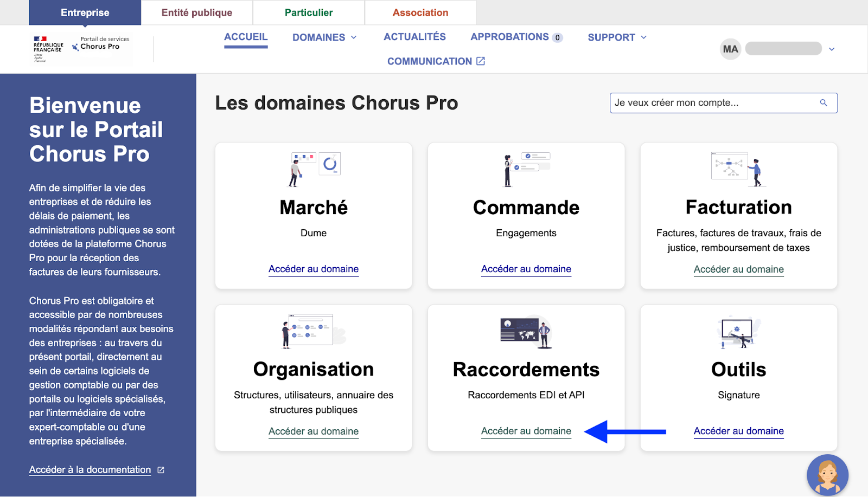The image size is (868, 497).
Task: Click the 'Les domaines Chorus Pro' heading
Action: pos(336,103)
